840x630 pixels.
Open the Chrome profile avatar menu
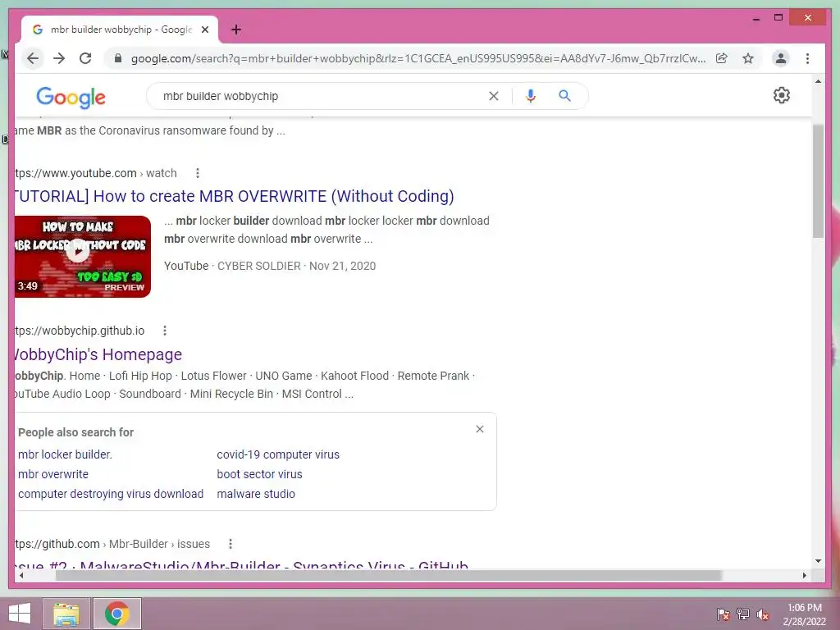tap(781, 58)
